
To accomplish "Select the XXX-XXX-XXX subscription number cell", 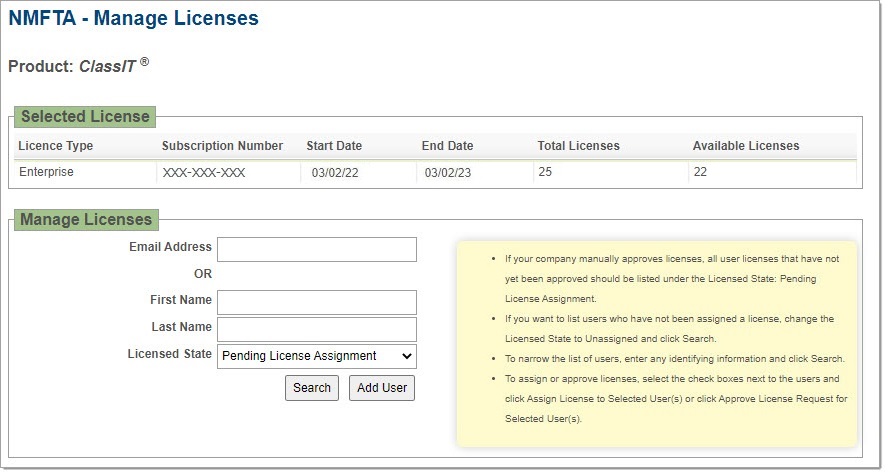I will coord(204,173).
